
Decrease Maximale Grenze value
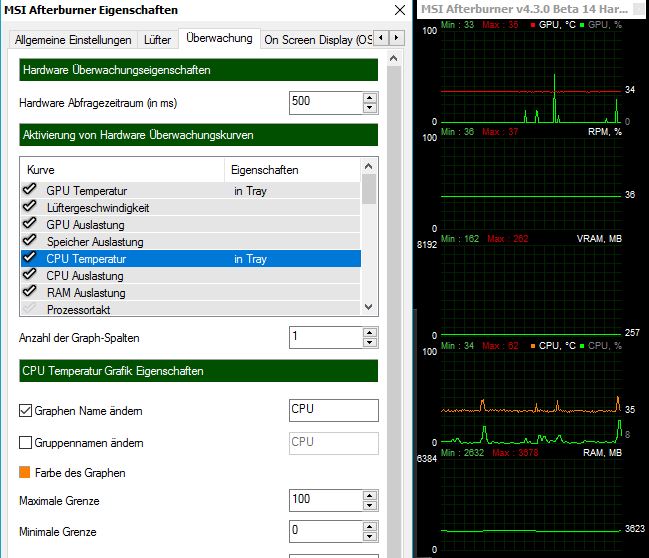pos(370,505)
